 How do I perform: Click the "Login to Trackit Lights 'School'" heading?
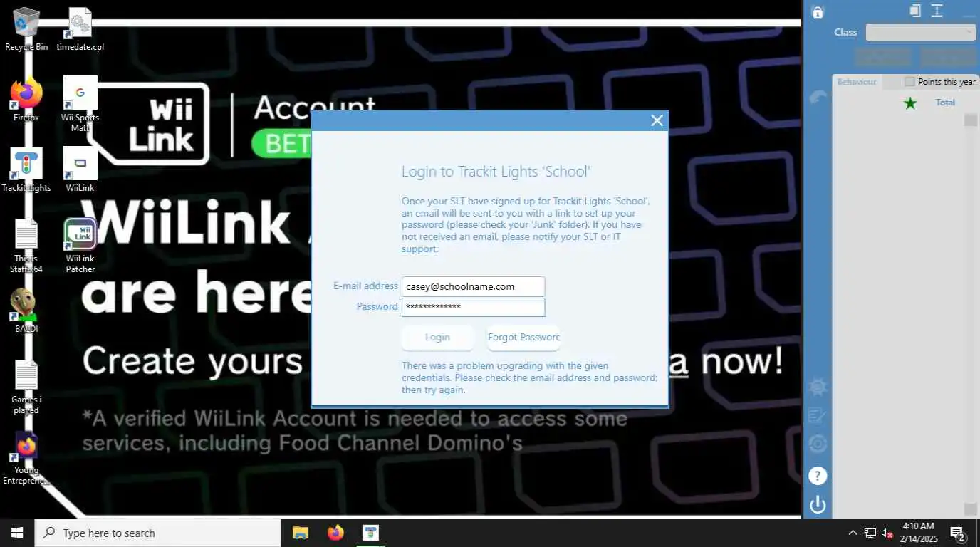(x=496, y=172)
